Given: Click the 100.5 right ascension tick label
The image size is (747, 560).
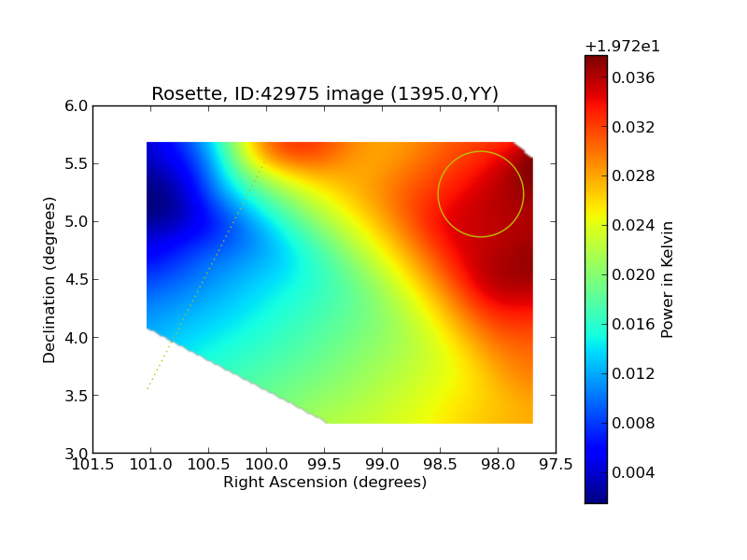Looking at the screenshot, I should tap(208, 464).
